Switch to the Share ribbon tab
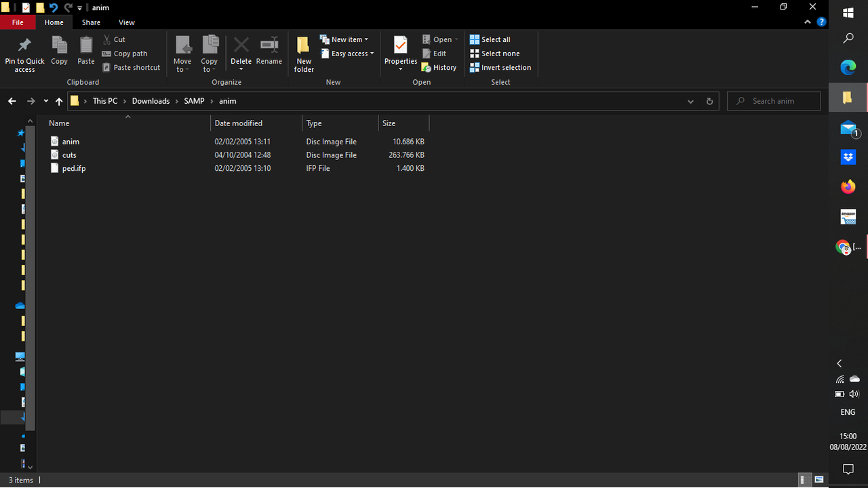The image size is (868, 488). coord(91,22)
